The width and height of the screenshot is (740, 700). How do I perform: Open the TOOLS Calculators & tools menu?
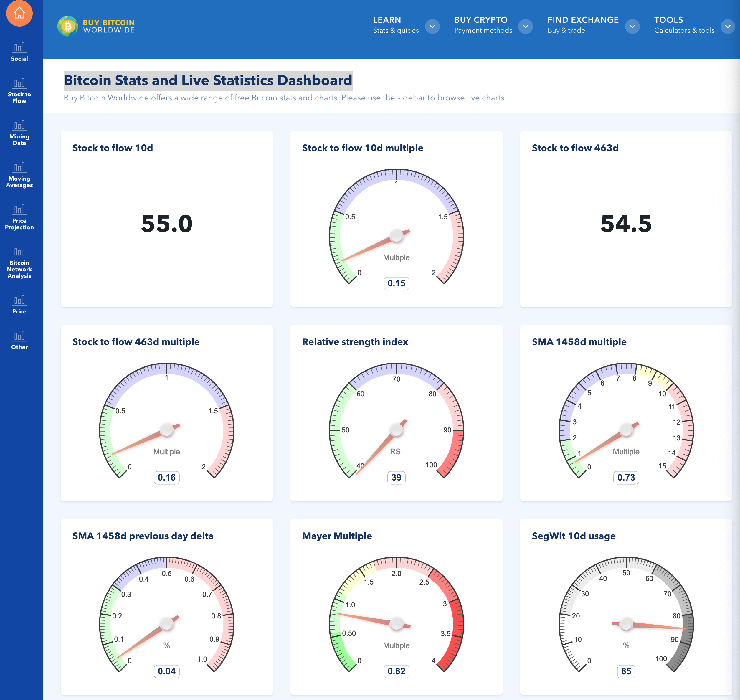[684, 25]
